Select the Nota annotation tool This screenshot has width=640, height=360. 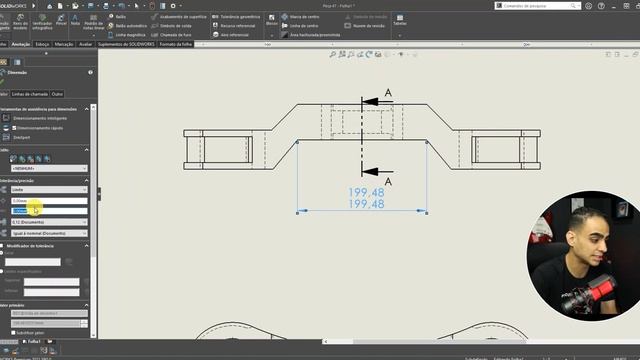coord(75,20)
